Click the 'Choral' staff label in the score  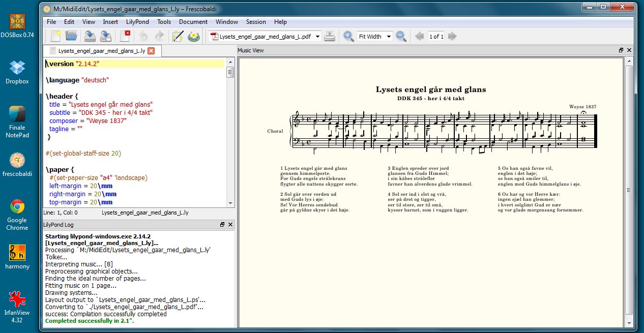point(275,131)
